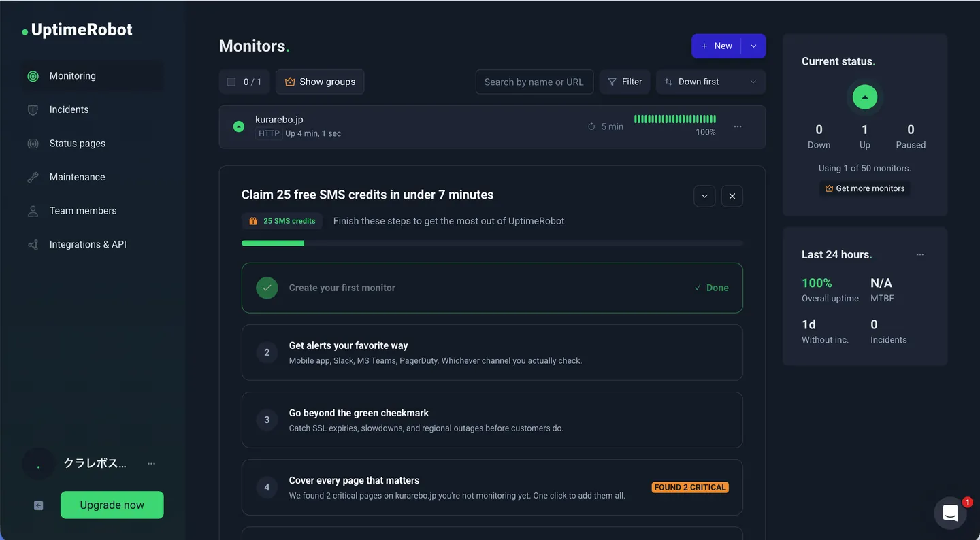Screen dimensions: 980x540
Task: Click the 0 Paused count
Action: click(911, 130)
